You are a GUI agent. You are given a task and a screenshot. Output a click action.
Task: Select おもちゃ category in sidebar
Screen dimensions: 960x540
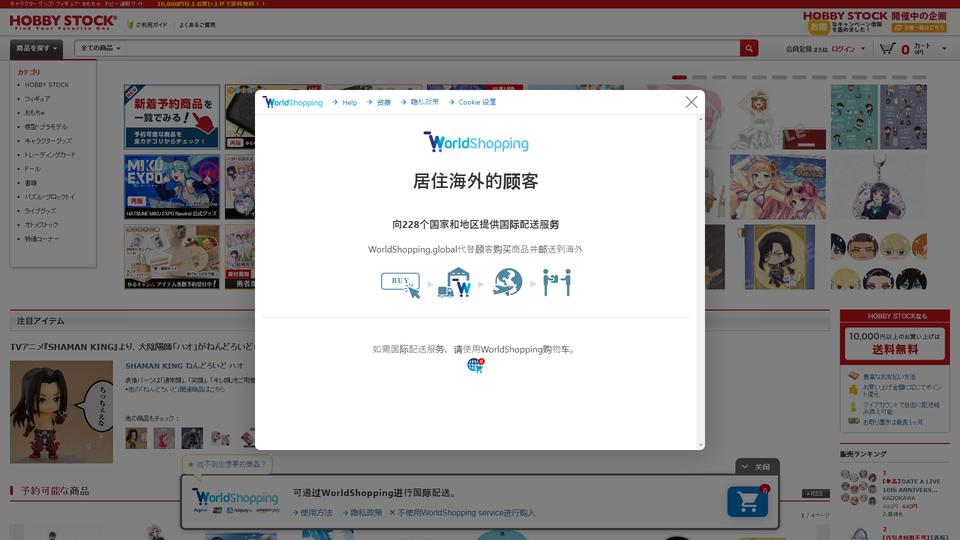pos(35,113)
